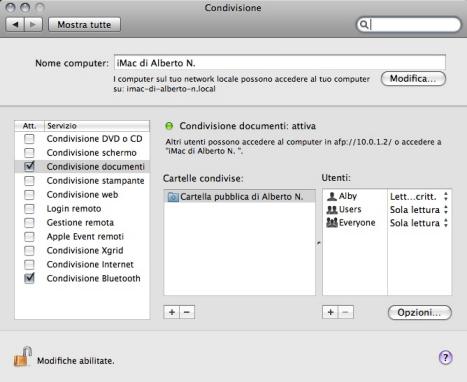467x382 pixels.
Task: Click the Everyone group icon
Action: point(332,223)
